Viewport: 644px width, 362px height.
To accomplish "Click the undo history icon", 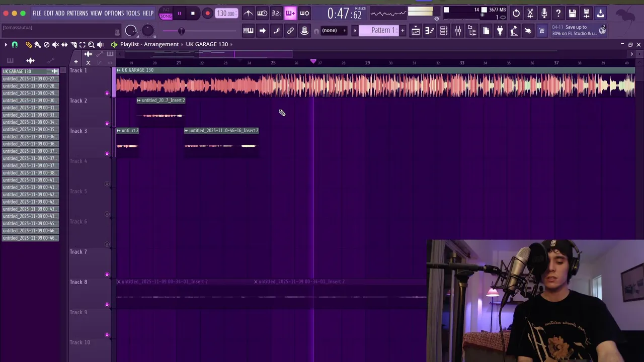I will tap(516, 14).
